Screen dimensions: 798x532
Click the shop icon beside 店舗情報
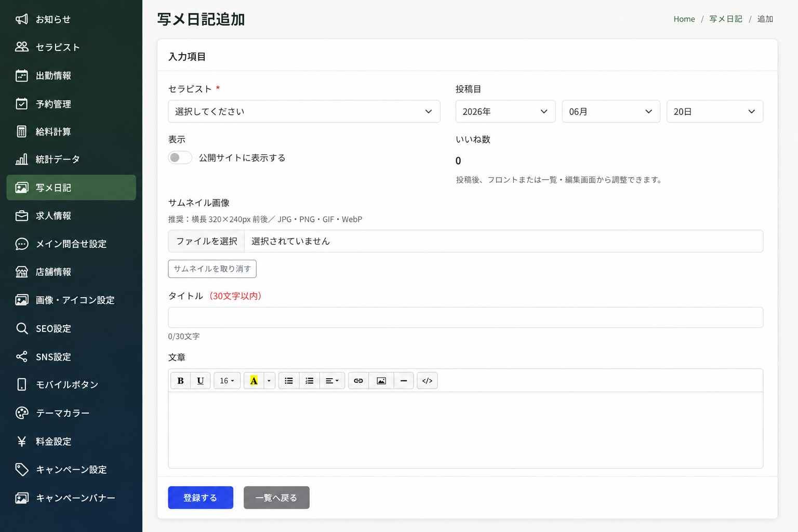[x=22, y=272]
